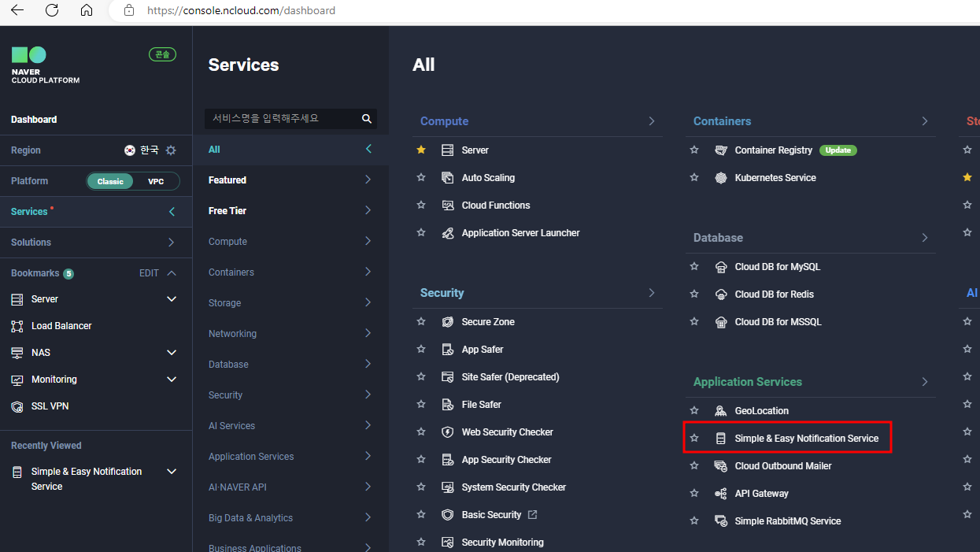The height and width of the screenshot is (552, 980).
Task: Open the Networking category in Services list
Action: [291, 334]
